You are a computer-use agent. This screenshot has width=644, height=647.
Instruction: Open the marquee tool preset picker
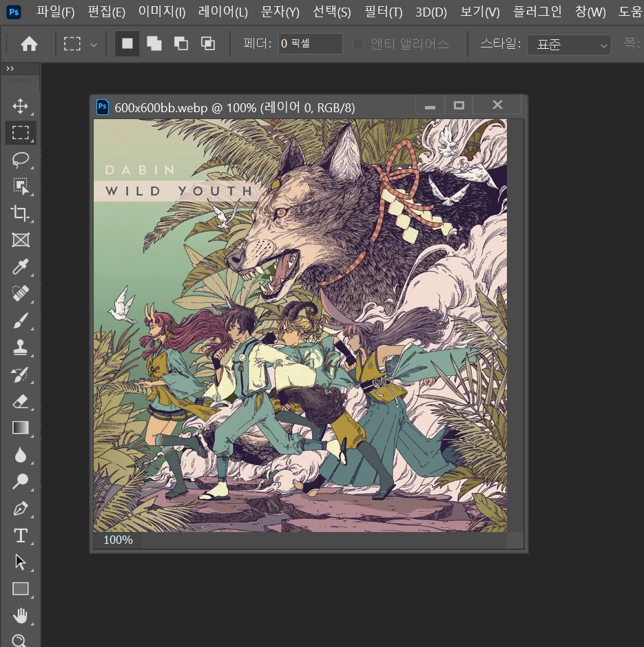pyautogui.click(x=94, y=45)
